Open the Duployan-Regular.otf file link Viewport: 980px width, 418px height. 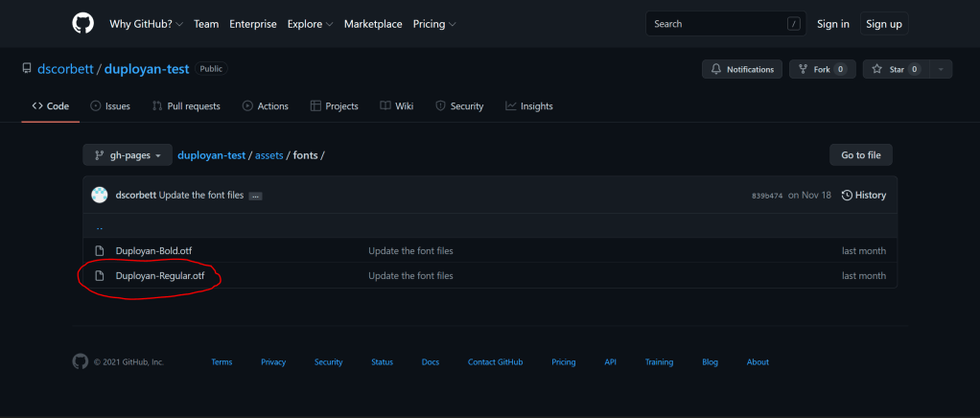160,276
